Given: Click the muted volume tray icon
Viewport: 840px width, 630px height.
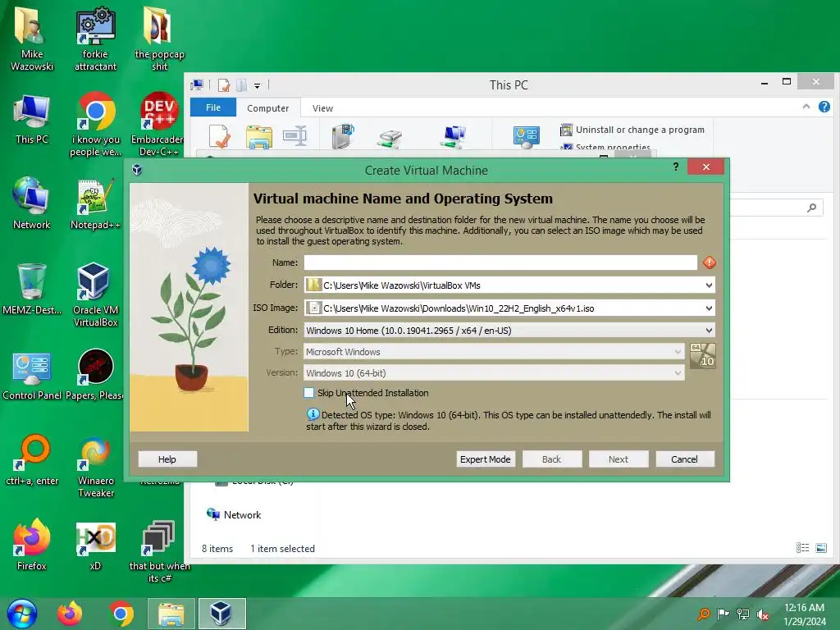Looking at the screenshot, I should [763, 614].
